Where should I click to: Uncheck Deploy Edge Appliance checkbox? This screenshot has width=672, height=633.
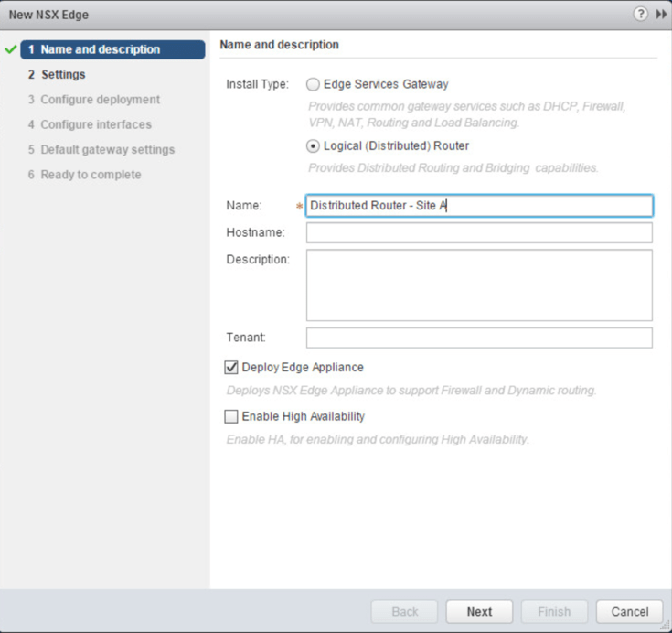pos(231,368)
